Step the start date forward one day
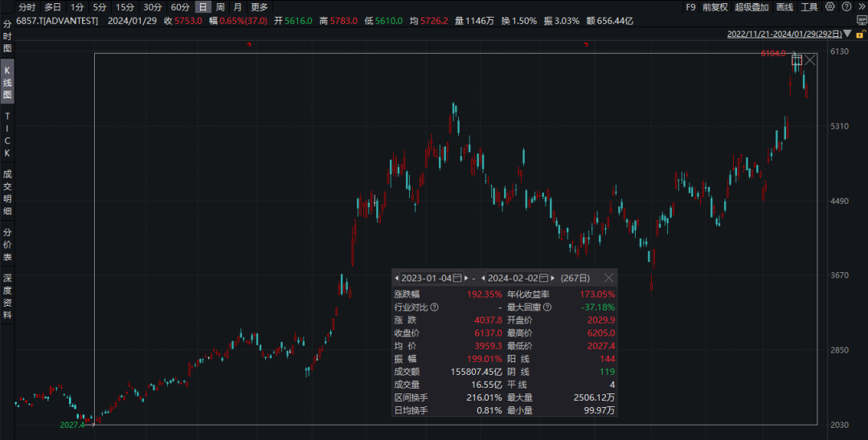The image size is (868, 440). pyautogui.click(x=466, y=277)
